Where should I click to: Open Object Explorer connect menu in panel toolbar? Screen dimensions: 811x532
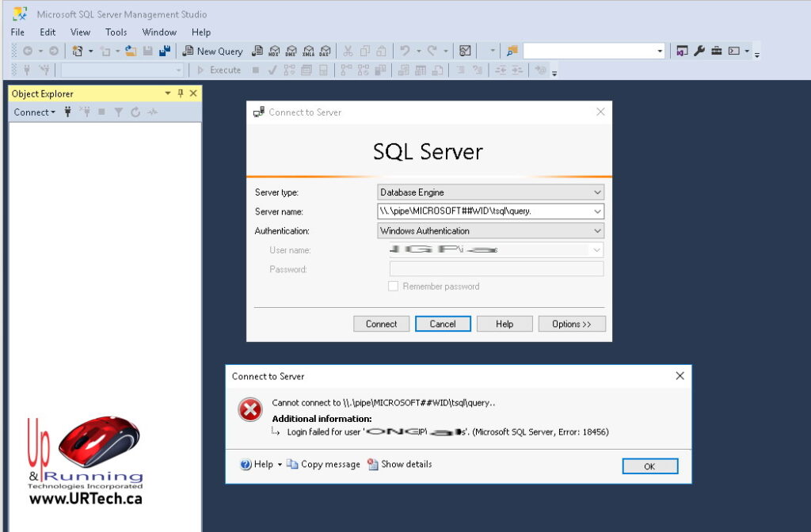pos(33,112)
